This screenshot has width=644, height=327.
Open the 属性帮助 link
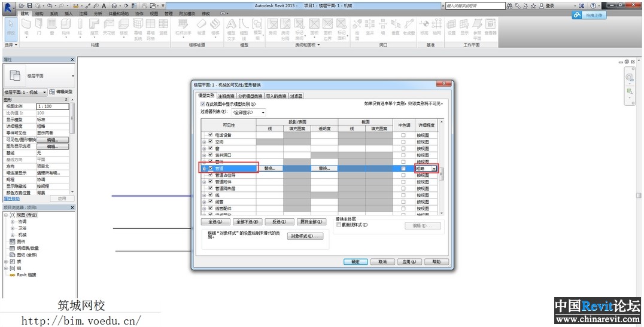[x=11, y=198]
